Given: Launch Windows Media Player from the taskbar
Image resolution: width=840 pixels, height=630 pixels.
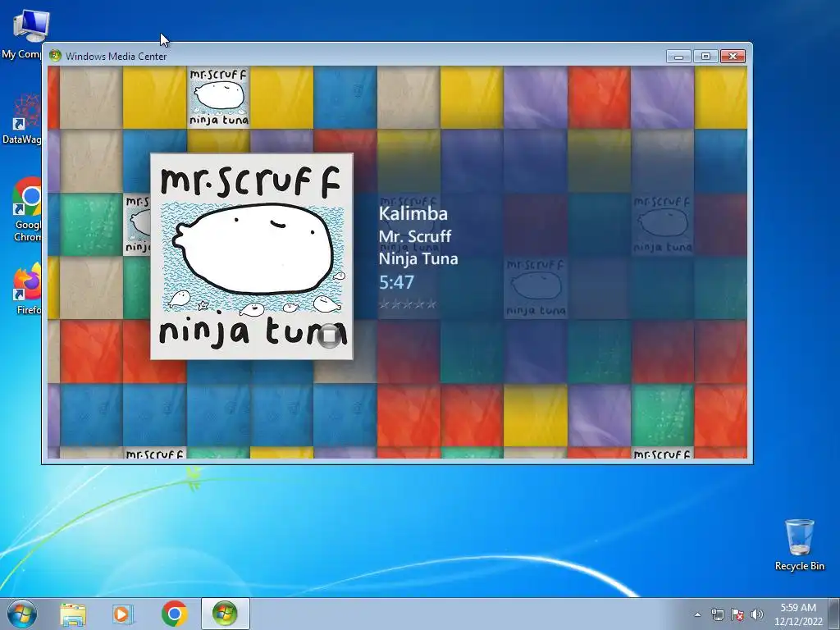Looking at the screenshot, I should pyautogui.click(x=123, y=614).
